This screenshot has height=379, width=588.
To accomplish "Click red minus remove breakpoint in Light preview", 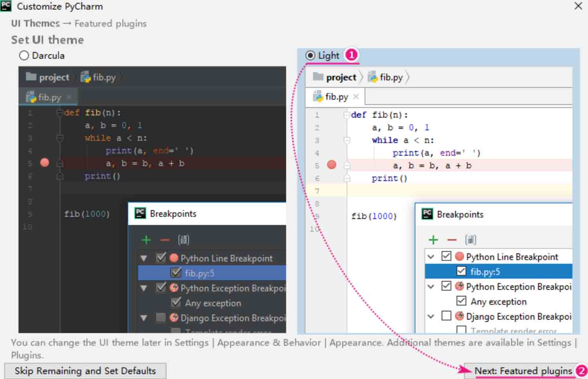I will (452, 240).
